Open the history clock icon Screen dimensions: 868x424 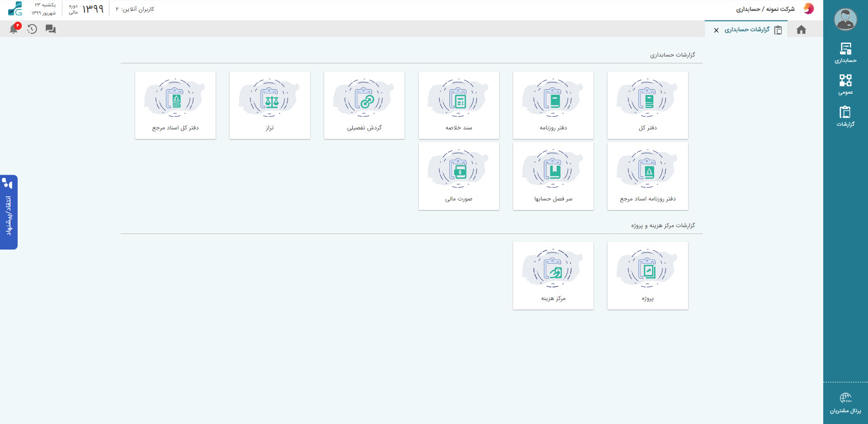click(32, 29)
